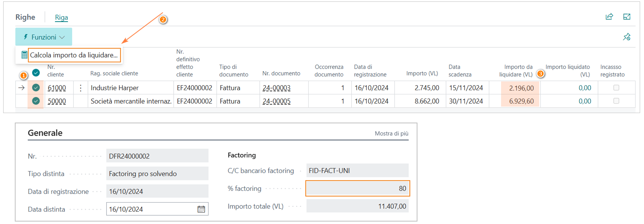The width and height of the screenshot is (644, 224).
Task: Open the Righe part in full screen
Action: coord(627,17)
